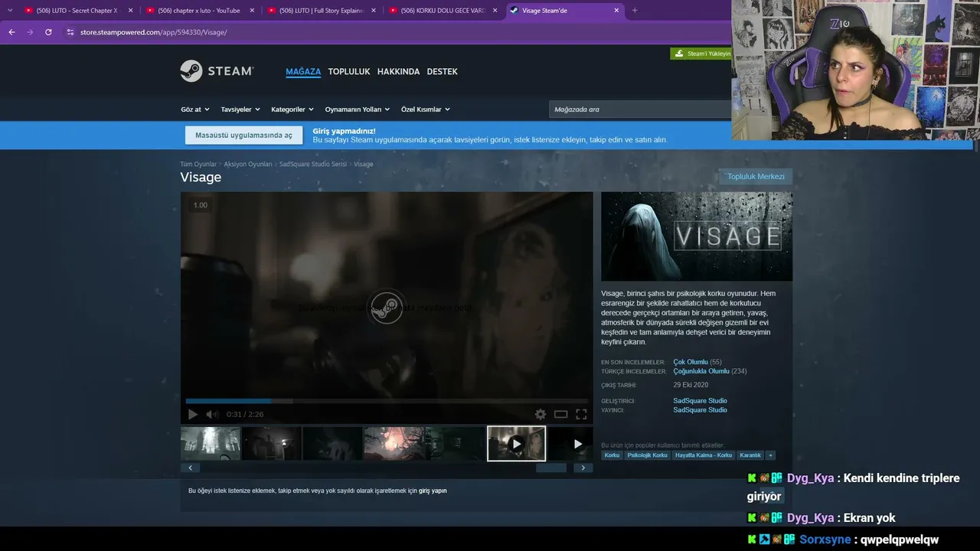The height and width of the screenshot is (551, 980).
Task: Click the '0:31 / 2:26' video time display
Action: pyautogui.click(x=245, y=414)
